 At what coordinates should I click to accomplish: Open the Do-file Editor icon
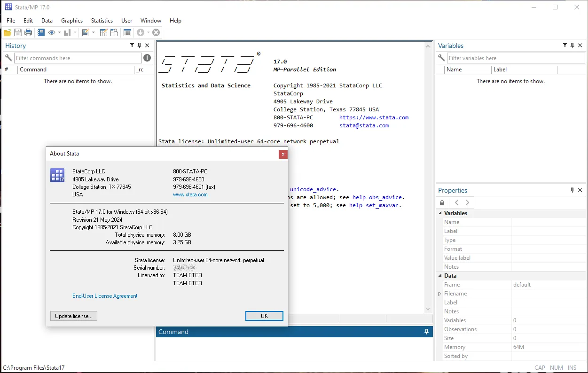(86, 32)
